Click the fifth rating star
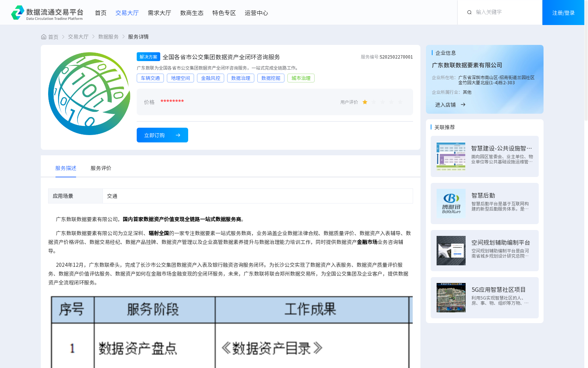 pos(400,102)
